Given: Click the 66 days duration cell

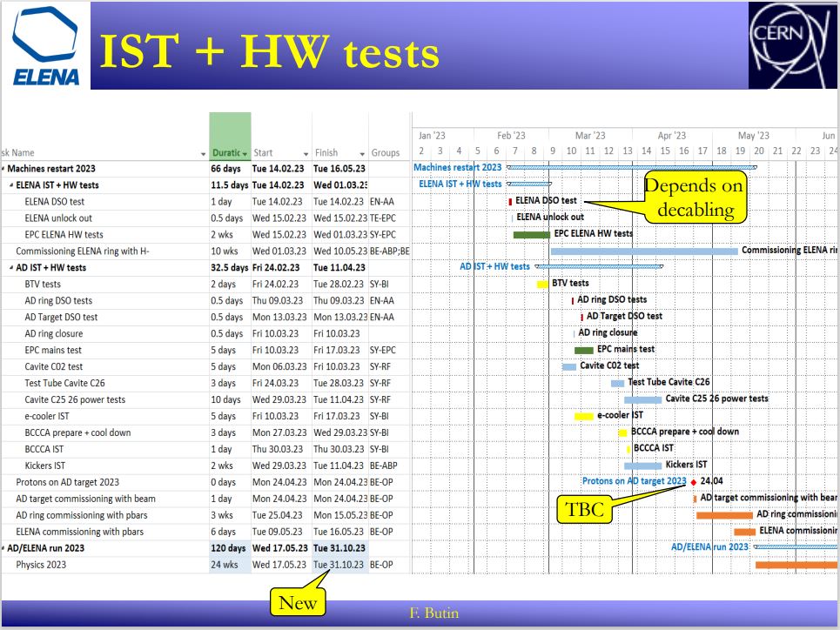Looking at the screenshot, I should [x=230, y=169].
